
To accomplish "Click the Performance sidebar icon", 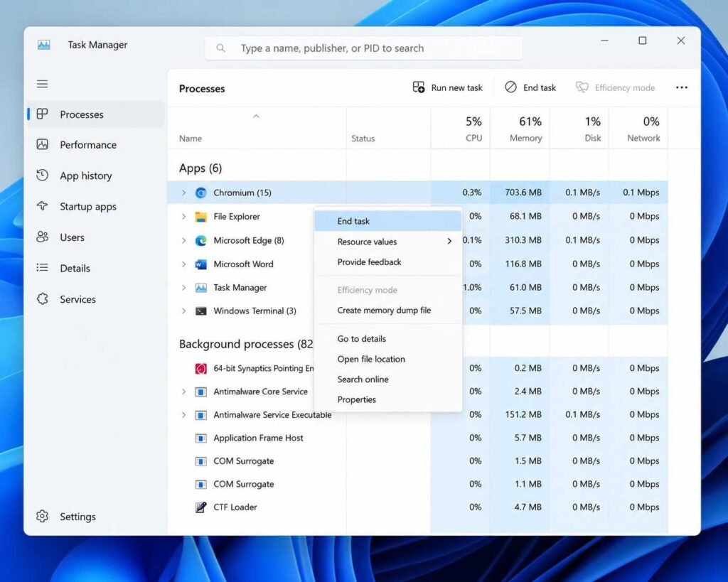I will [42, 144].
